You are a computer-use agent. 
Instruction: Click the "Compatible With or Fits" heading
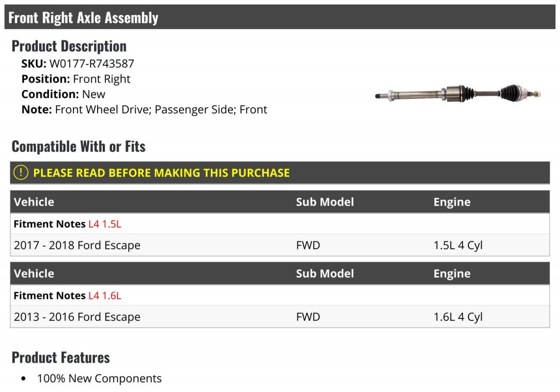(x=78, y=146)
